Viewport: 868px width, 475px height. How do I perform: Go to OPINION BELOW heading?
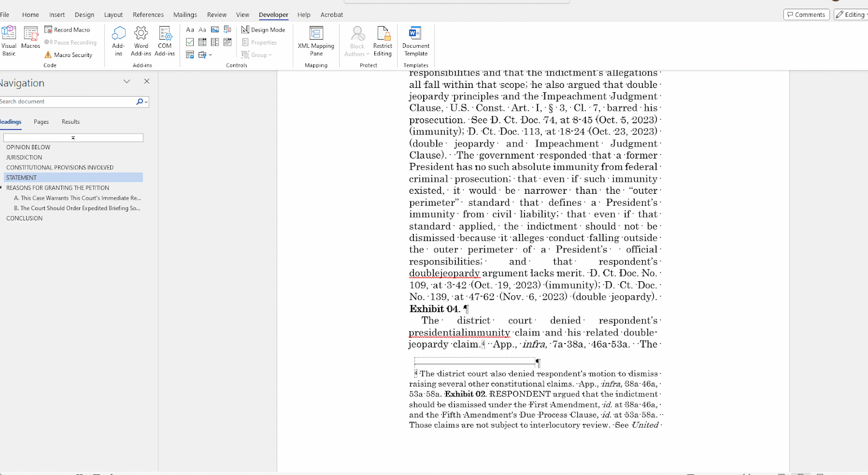(28, 147)
